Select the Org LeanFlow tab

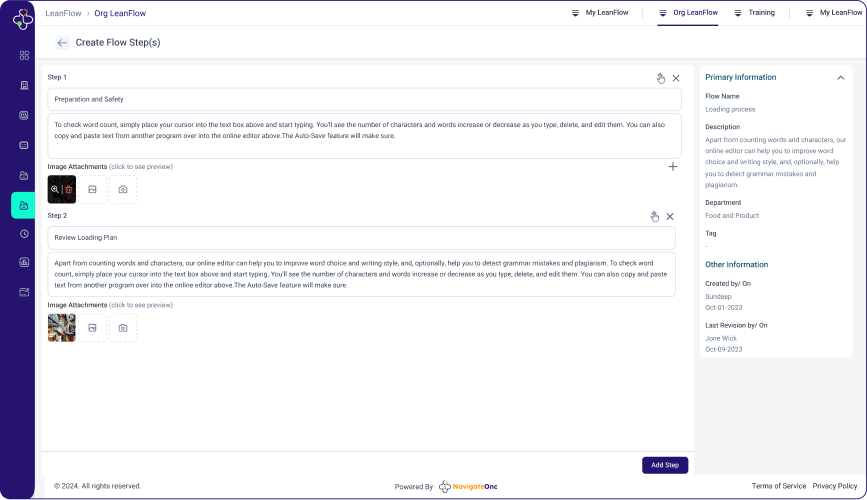(x=688, y=13)
